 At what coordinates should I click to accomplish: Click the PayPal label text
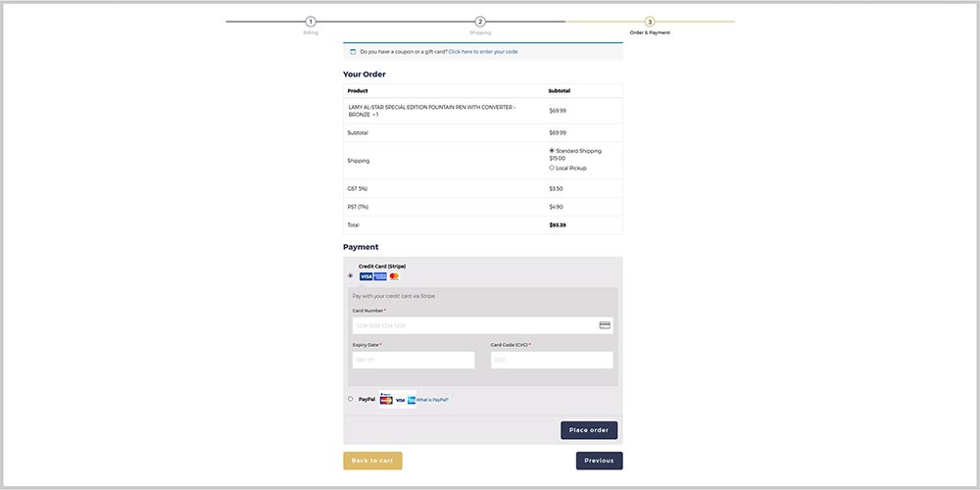(367, 399)
